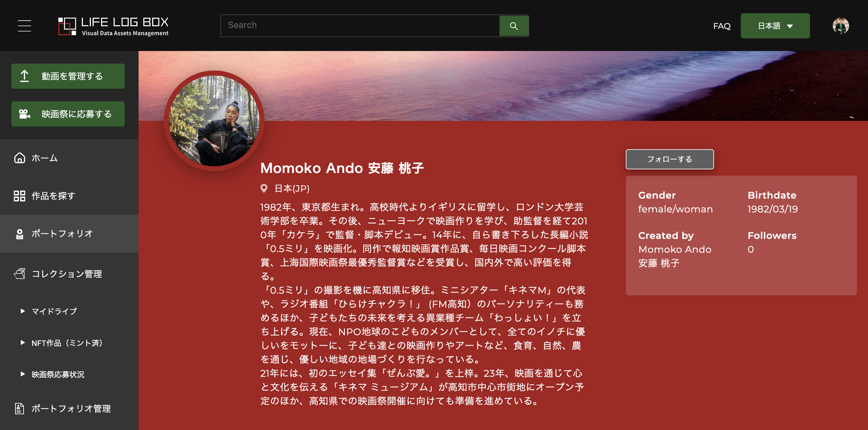Click the Momoko Ando profile picture
868x430 pixels.
click(x=214, y=121)
